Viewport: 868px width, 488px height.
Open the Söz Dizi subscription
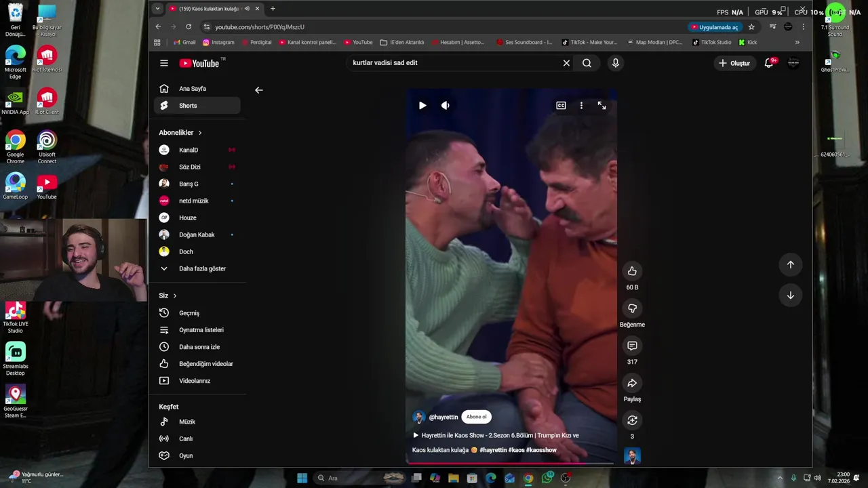[197, 167]
